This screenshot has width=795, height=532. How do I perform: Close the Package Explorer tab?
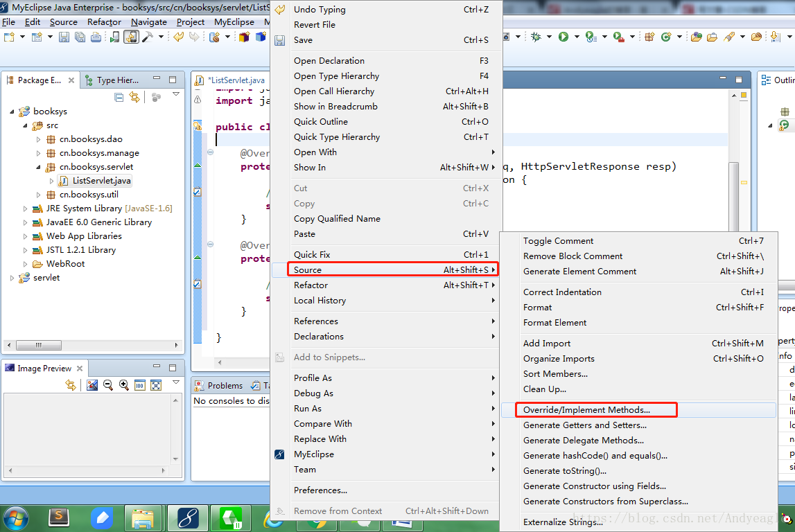pyautogui.click(x=71, y=80)
